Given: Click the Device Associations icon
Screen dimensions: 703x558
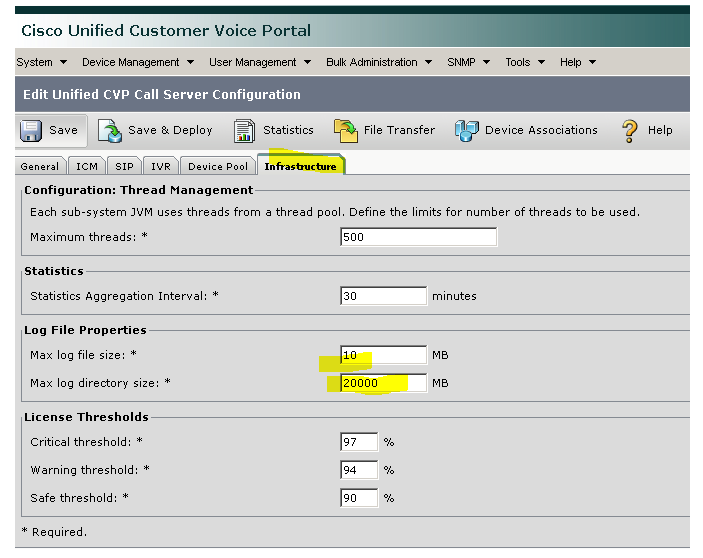Looking at the screenshot, I should pos(467,131).
